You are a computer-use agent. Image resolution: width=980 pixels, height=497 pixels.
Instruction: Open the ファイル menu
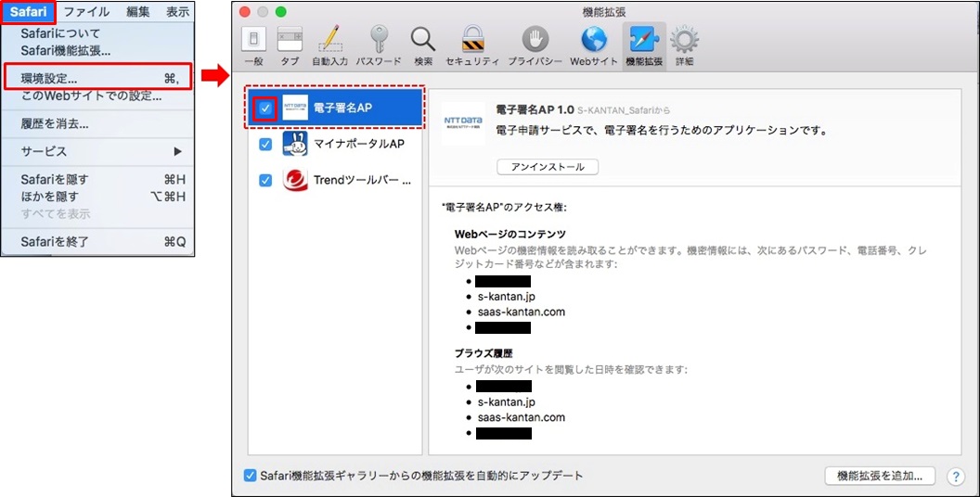coord(86,12)
